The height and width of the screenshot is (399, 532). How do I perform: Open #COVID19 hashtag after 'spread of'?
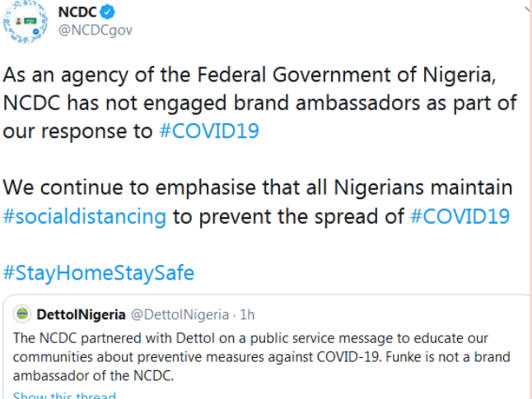[460, 216]
